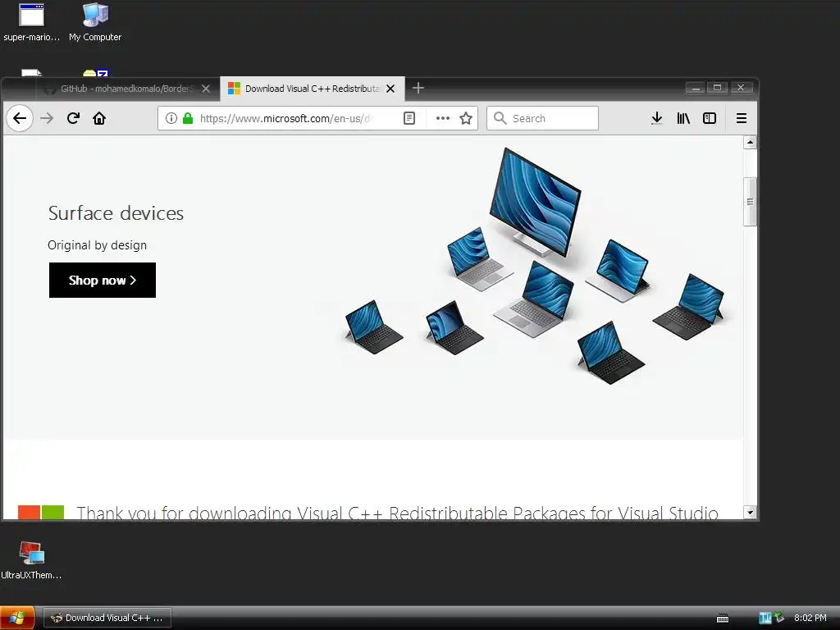Viewport: 840px width, 630px height.
Task: Click the vertical scrollbar thumb
Action: click(750, 202)
